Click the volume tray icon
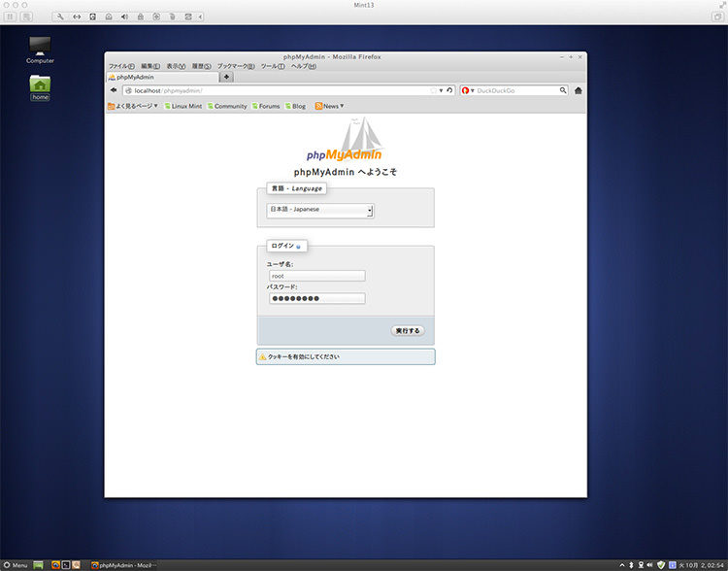Image resolution: width=728 pixels, height=571 pixels. tap(650, 565)
